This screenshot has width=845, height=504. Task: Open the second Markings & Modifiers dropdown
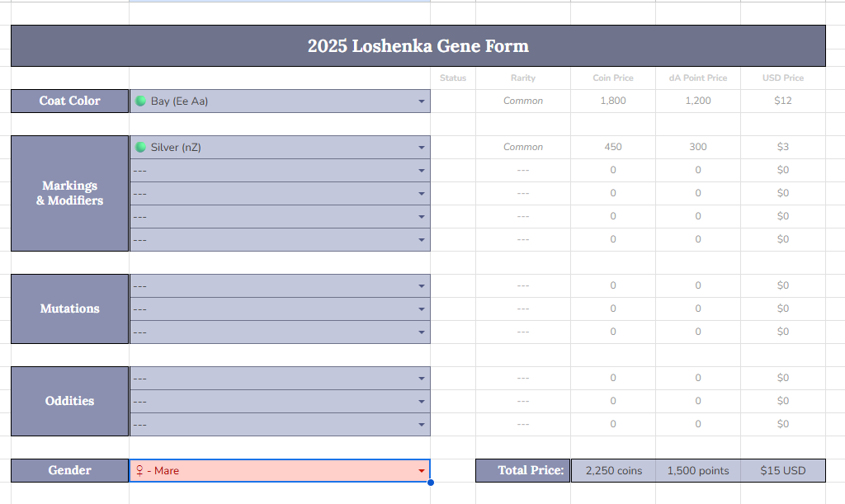[x=421, y=171]
